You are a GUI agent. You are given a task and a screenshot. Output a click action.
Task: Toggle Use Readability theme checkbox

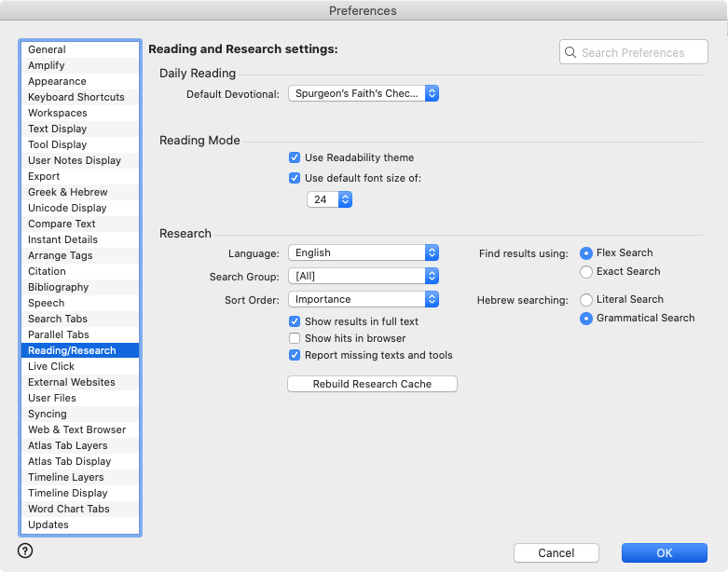295,158
